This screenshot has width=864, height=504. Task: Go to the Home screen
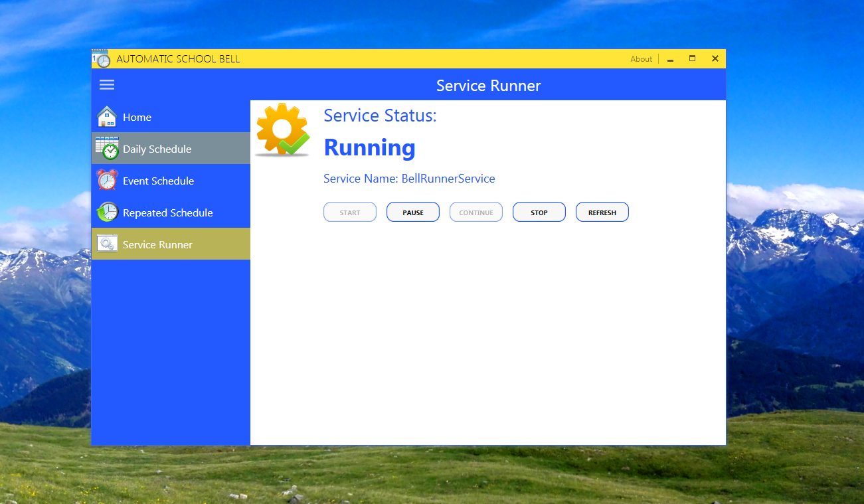click(137, 116)
